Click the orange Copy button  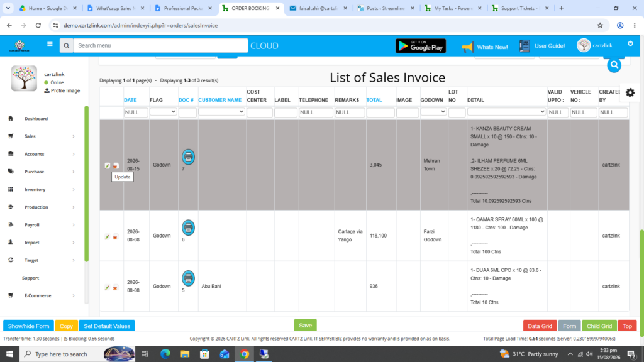tap(66, 326)
